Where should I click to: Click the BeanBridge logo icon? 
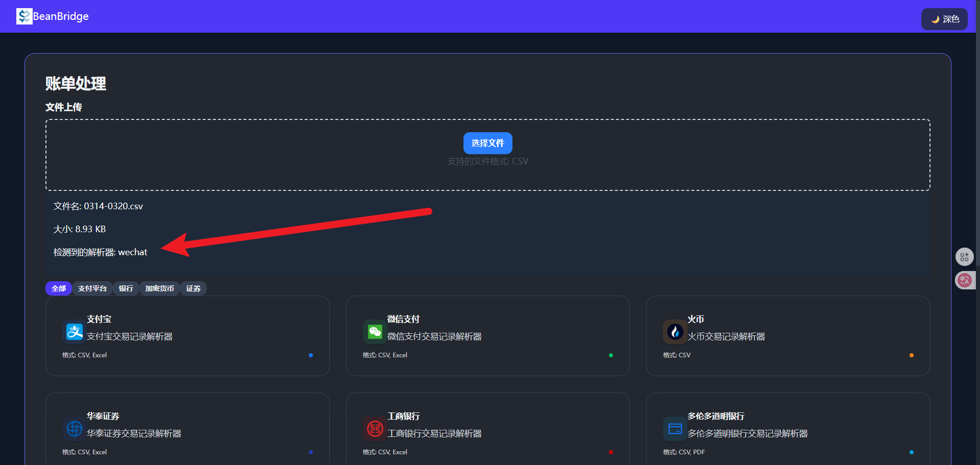pos(24,16)
